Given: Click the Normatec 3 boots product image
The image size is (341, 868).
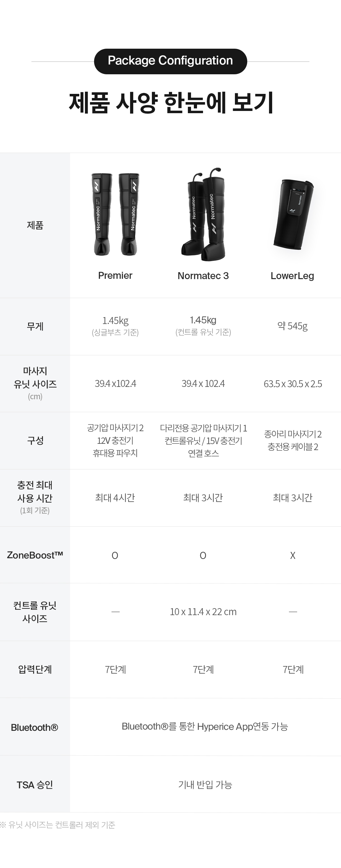Looking at the screenshot, I should pyautogui.click(x=203, y=214).
